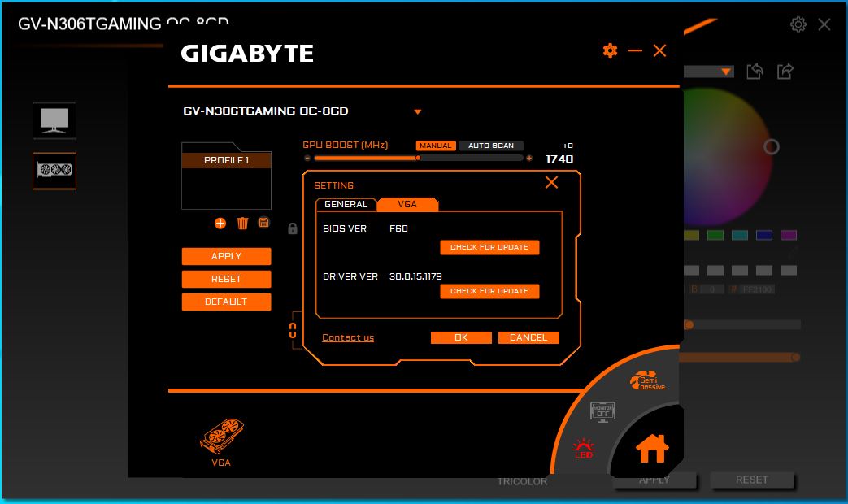The width and height of the screenshot is (848, 504).
Task: Check for BIOS VER update
Action: pyautogui.click(x=489, y=247)
